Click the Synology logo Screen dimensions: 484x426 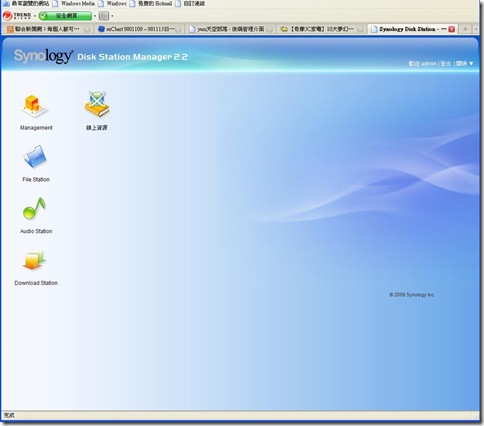coord(43,56)
